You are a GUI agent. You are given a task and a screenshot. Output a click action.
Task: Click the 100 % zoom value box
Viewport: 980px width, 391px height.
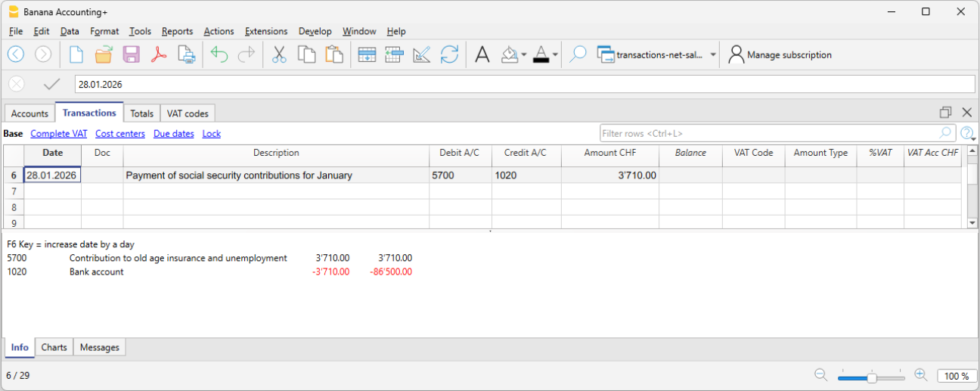tap(957, 376)
